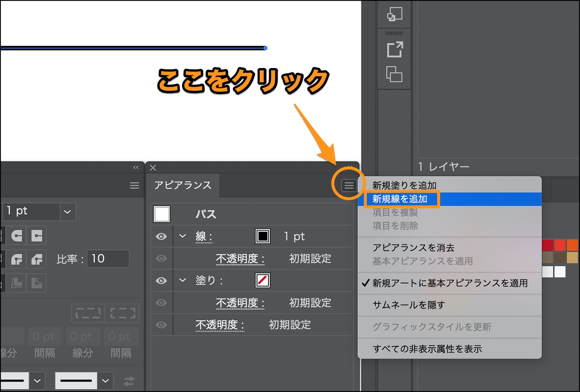Image resolution: width=580 pixels, height=392 pixels.
Task: Pick the orange swatch beside red ones
Action: (x=572, y=245)
